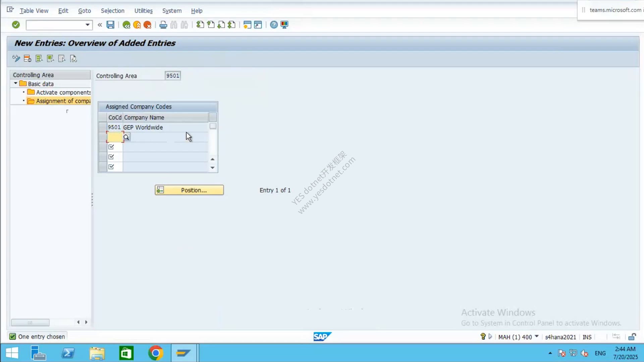Go to First Page icon
644x362 pixels.
point(200,25)
